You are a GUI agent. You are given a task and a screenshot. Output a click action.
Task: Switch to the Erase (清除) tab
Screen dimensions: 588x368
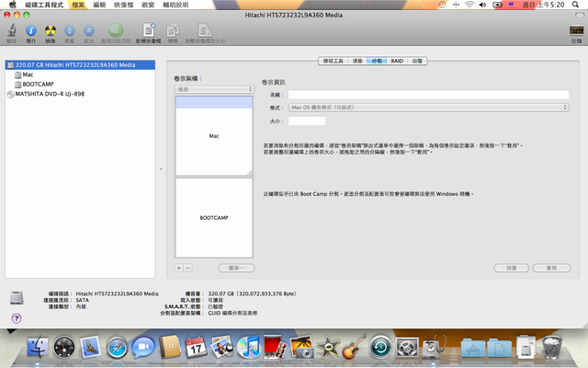(357, 61)
